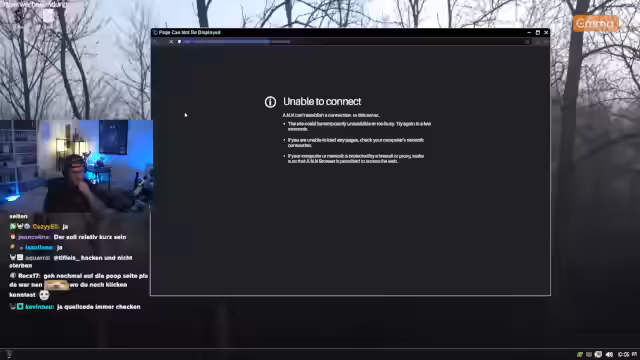The height and width of the screenshot is (360, 640).
Task: Click the shield icon in address bar
Action: pyautogui.click(x=179, y=42)
